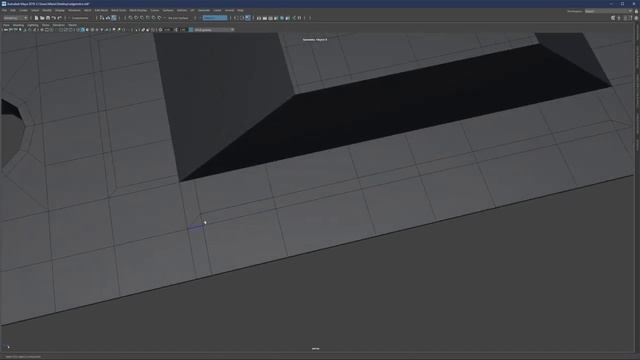Toggle smooth shade all panel icon

(83, 30)
